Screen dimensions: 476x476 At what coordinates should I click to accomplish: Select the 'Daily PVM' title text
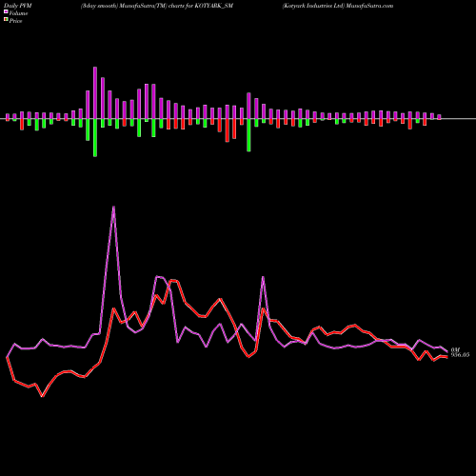18,6
